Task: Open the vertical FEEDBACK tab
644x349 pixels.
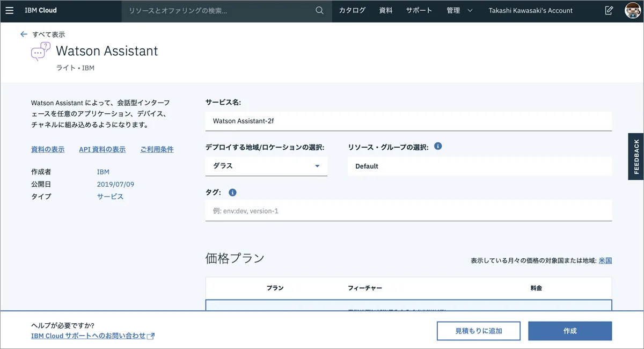Action: (636, 156)
